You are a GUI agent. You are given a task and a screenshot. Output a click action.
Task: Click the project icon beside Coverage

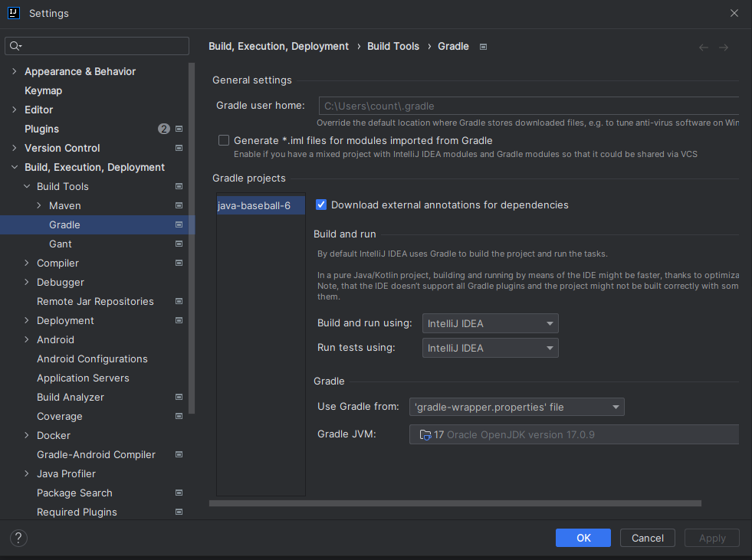point(179,417)
